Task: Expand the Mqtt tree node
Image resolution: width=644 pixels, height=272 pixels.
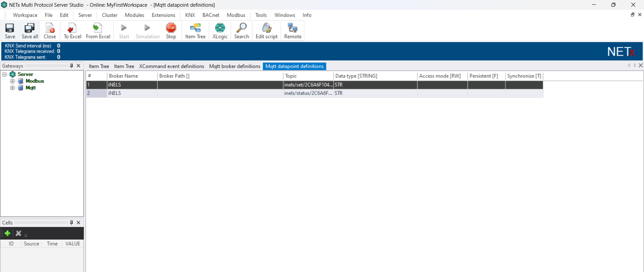Action: 12,88
